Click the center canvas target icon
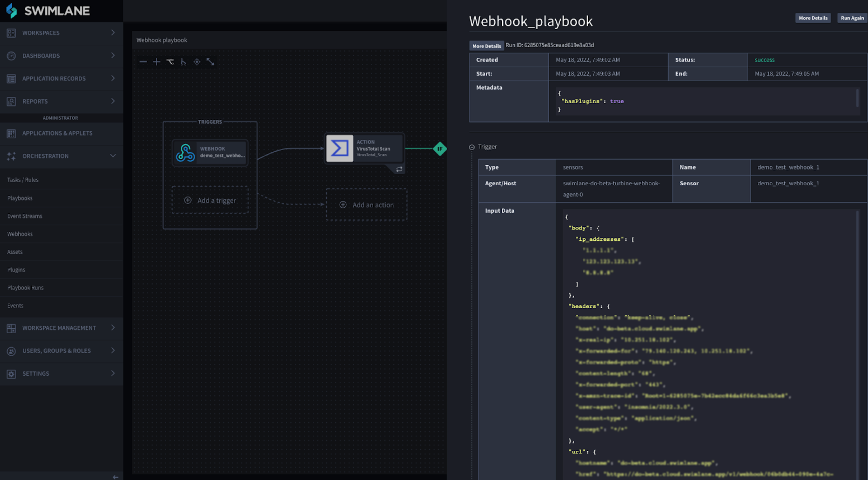This screenshot has width=868, height=480. (197, 62)
